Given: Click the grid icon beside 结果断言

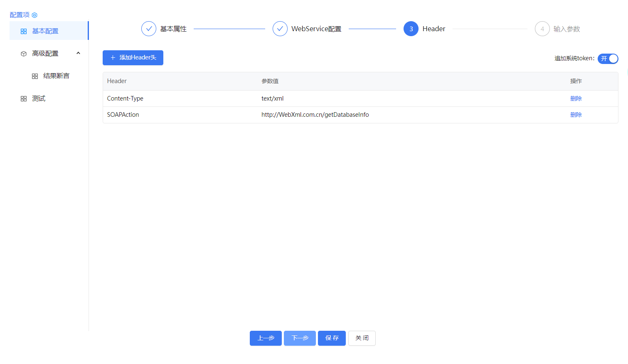Looking at the screenshot, I should point(35,76).
